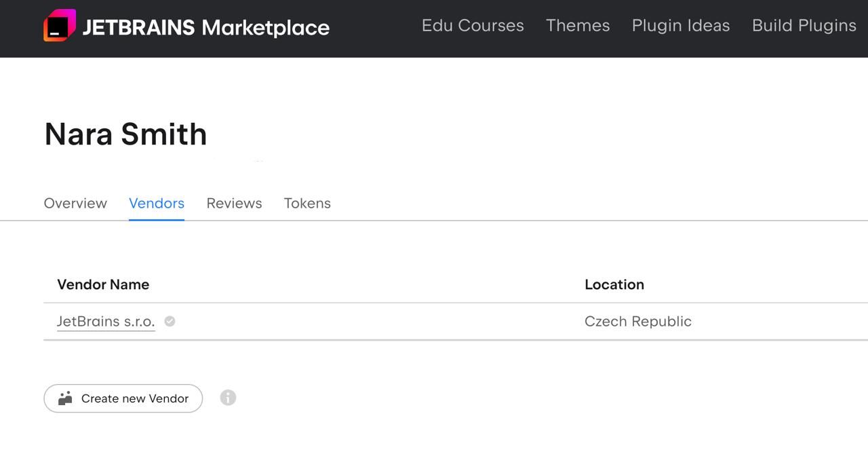Click the Vendor Name column header
This screenshot has height=452, width=868.
103,284
